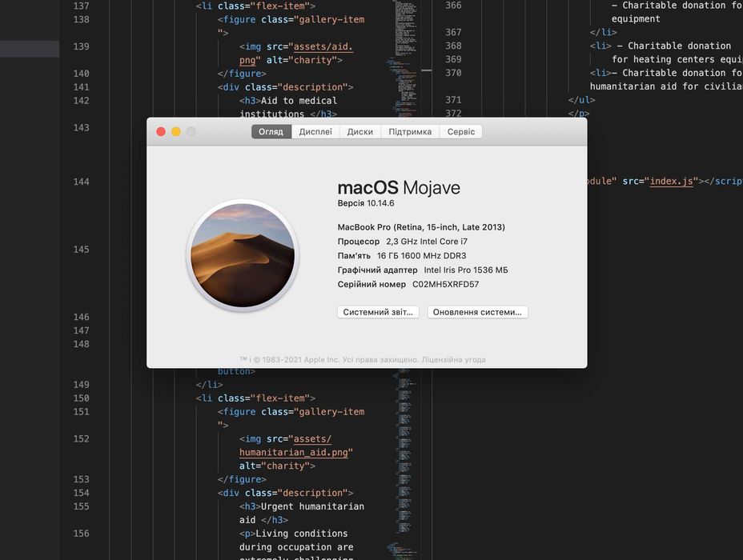Click line number 366 in right editor
743x560 pixels.
pyautogui.click(x=453, y=6)
